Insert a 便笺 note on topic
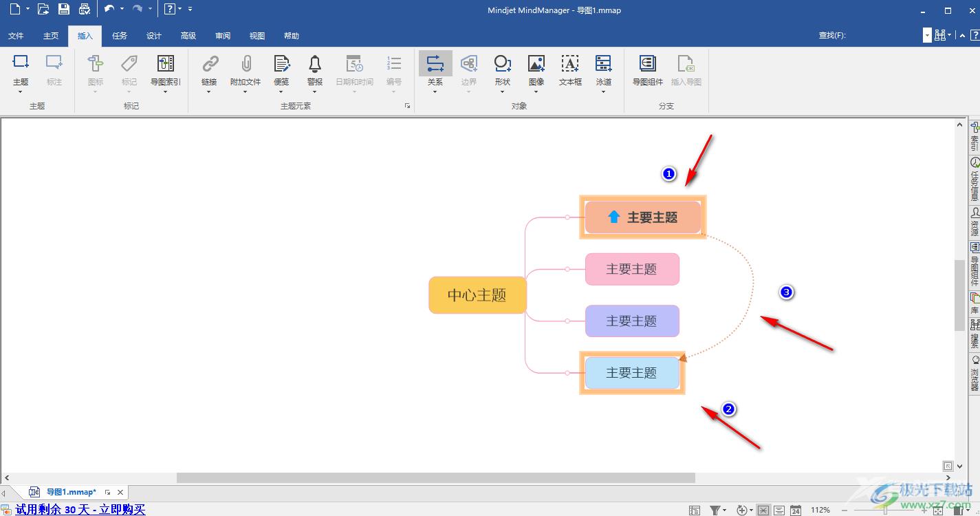This screenshot has height=516, width=980. (281, 69)
